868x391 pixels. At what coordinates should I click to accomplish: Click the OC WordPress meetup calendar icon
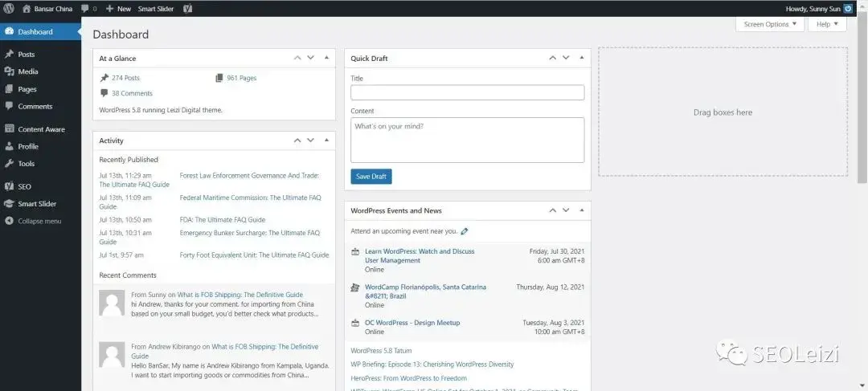[x=355, y=323]
